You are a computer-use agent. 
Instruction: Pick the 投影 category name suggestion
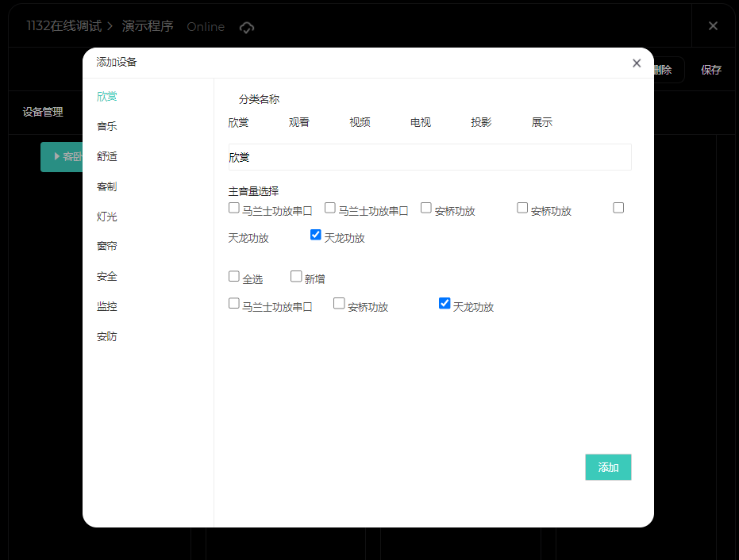481,122
